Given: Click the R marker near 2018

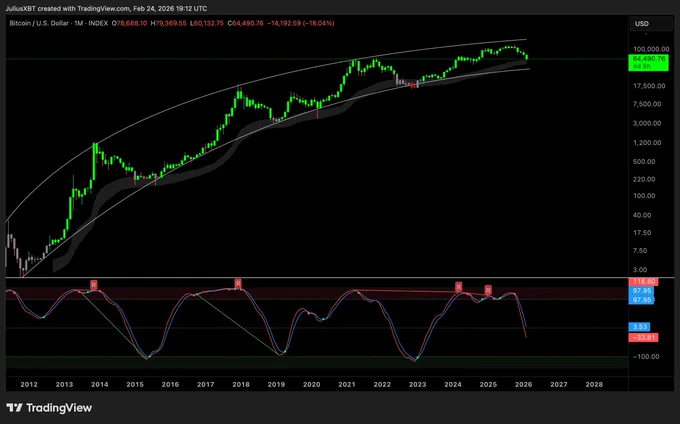Looking at the screenshot, I should point(238,284).
